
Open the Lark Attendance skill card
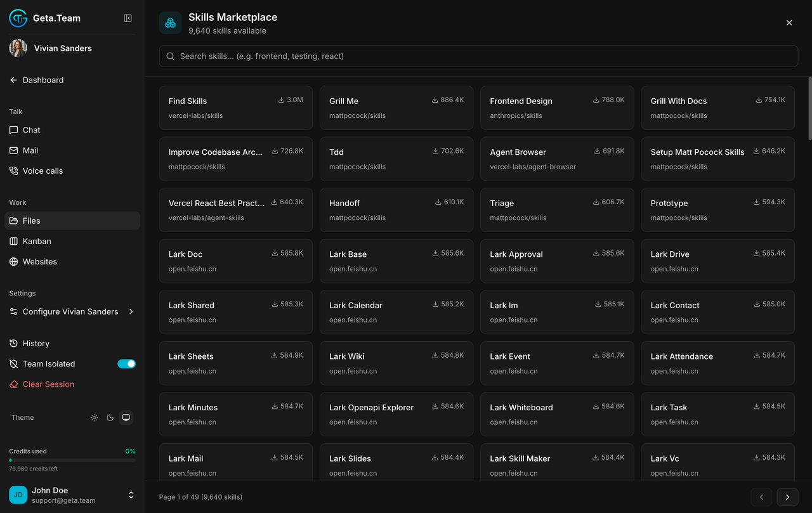[717, 363]
